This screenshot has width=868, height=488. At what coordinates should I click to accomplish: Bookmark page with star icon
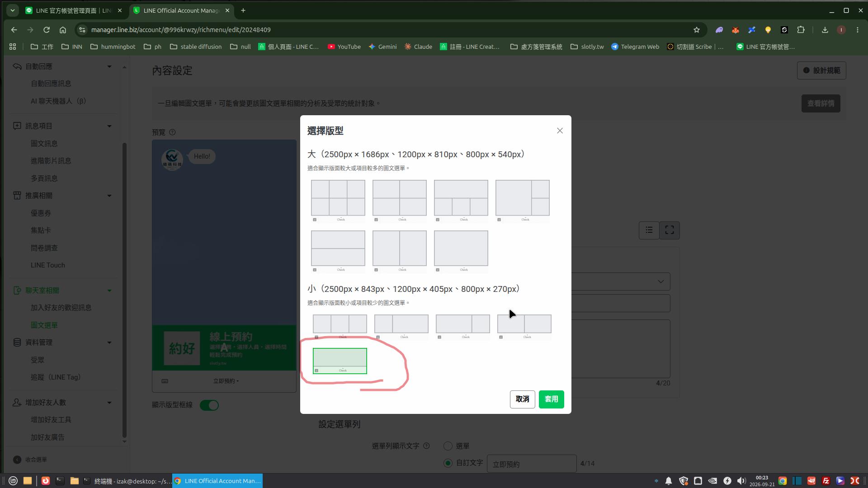(x=697, y=30)
